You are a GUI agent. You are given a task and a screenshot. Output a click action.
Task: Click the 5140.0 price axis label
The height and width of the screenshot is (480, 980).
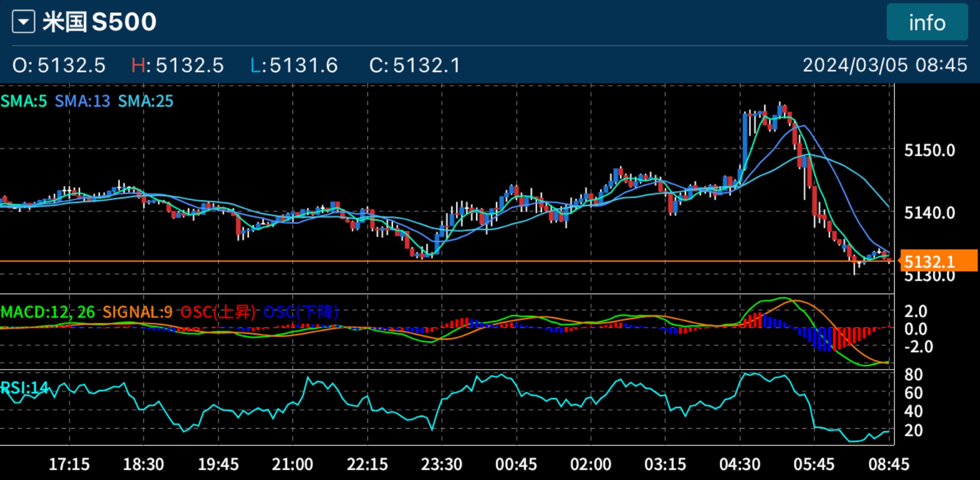930,213
